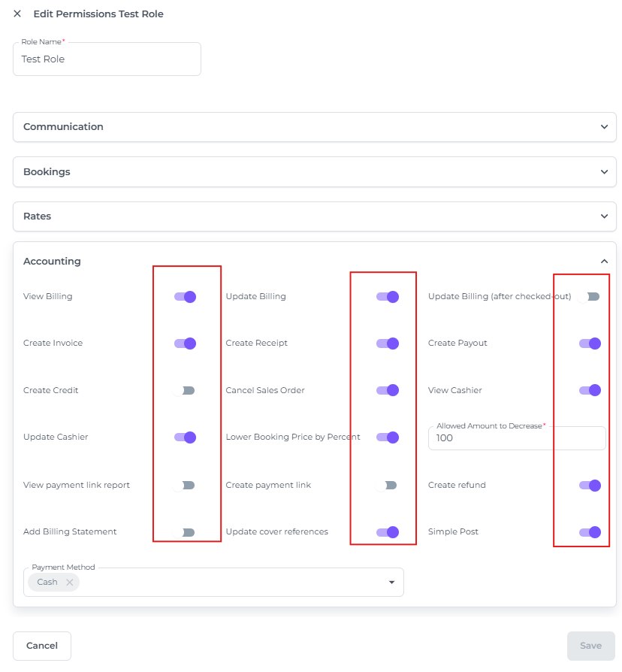Turn on Add Billing Statement switch
Viewport: 622px width, 672px height.
pos(185,532)
